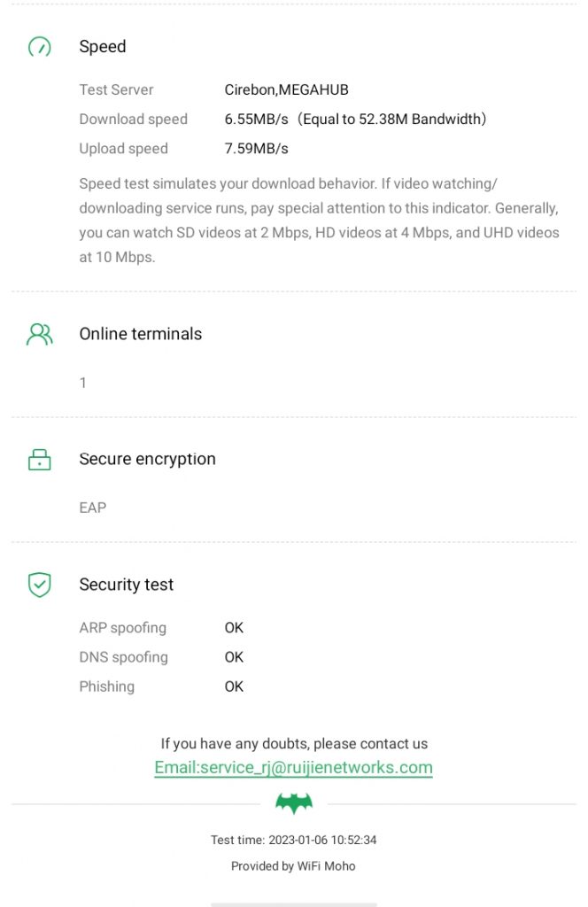Tap the Online terminals heading
The height and width of the screenshot is (907, 588).
point(141,334)
